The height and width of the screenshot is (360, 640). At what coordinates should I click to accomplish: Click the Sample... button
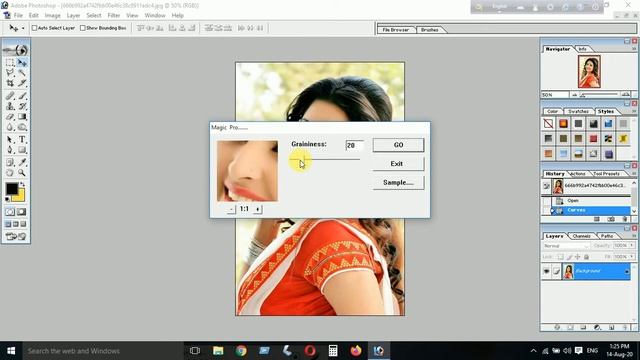[x=398, y=182]
